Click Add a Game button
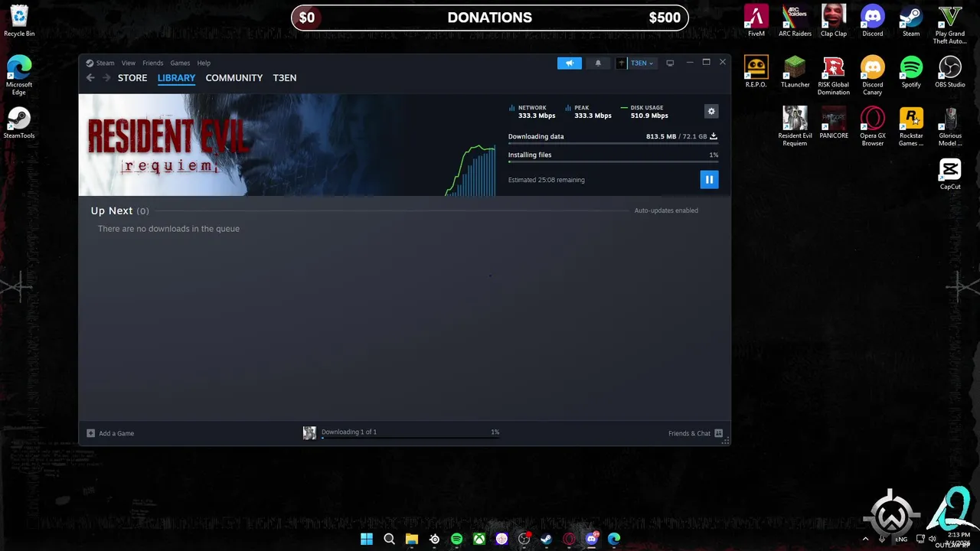Viewport: 980px width, 551px height. click(x=110, y=433)
